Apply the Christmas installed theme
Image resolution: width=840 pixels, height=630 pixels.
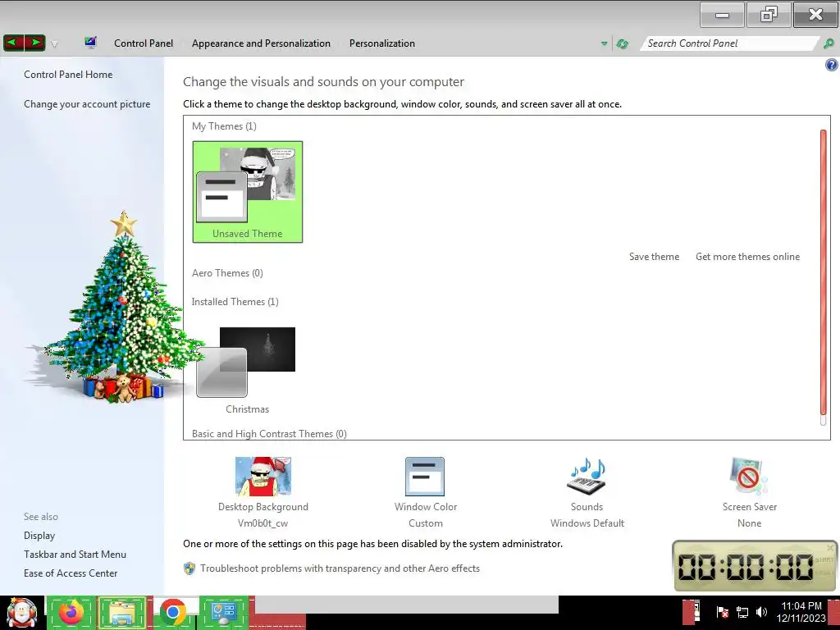tap(247, 370)
